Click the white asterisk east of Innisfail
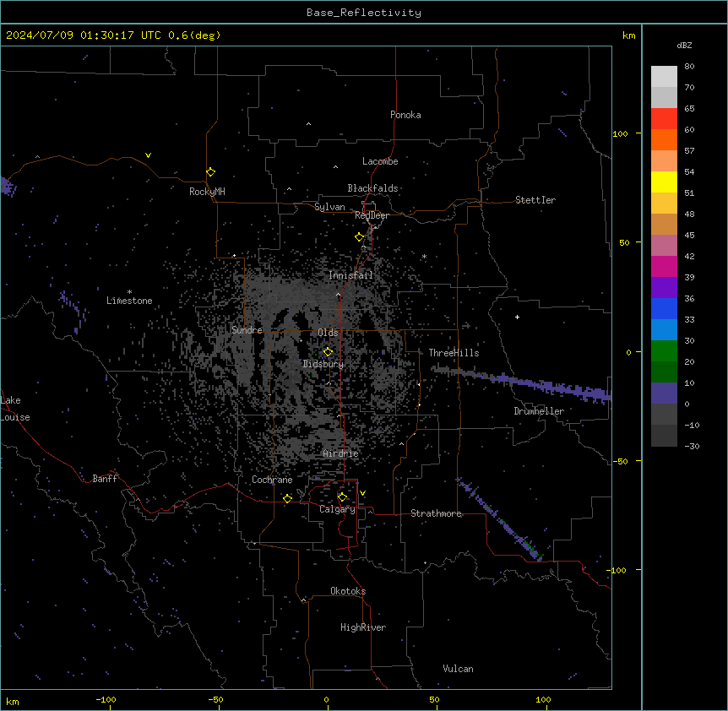 click(424, 256)
